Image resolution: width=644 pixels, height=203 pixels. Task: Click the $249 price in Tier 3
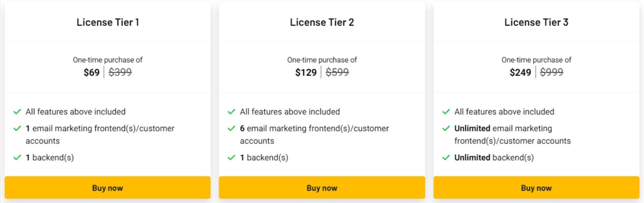(x=520, y=72)
